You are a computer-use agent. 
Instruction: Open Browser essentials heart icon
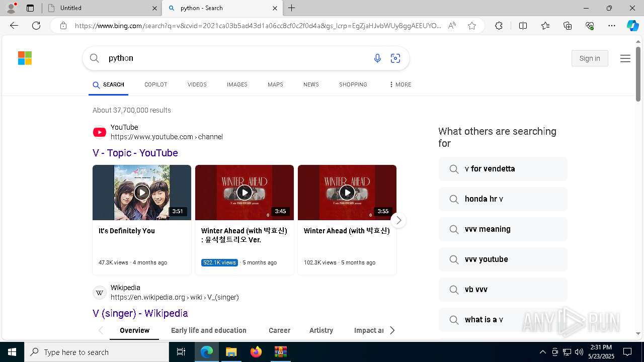tap(590, 26)
